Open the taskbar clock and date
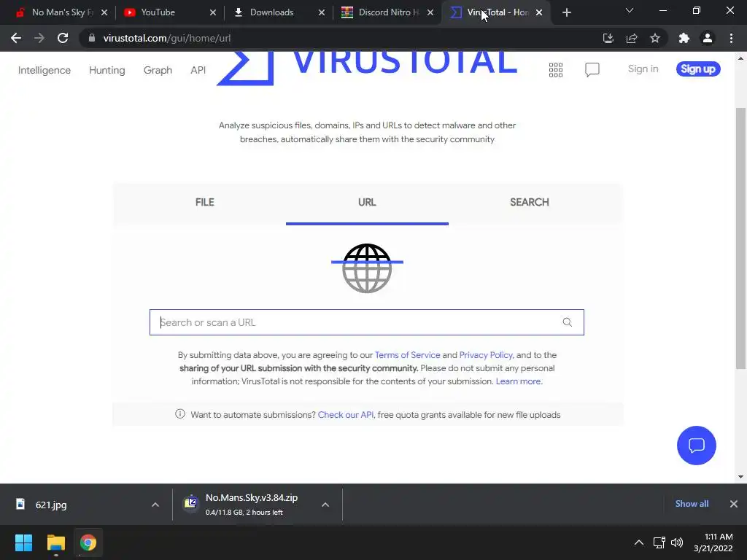Viewport: 747px width, 560px height. (713, 542)
